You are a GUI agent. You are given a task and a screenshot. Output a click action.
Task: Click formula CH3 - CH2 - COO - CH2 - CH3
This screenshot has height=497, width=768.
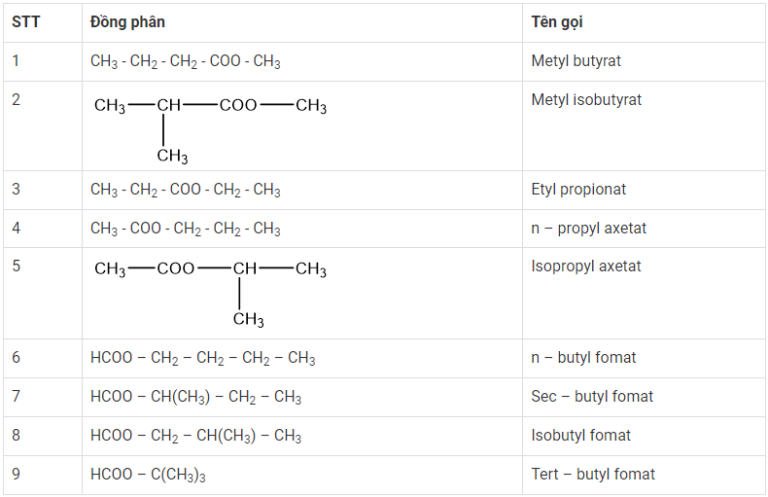click(x=185, y=190)
